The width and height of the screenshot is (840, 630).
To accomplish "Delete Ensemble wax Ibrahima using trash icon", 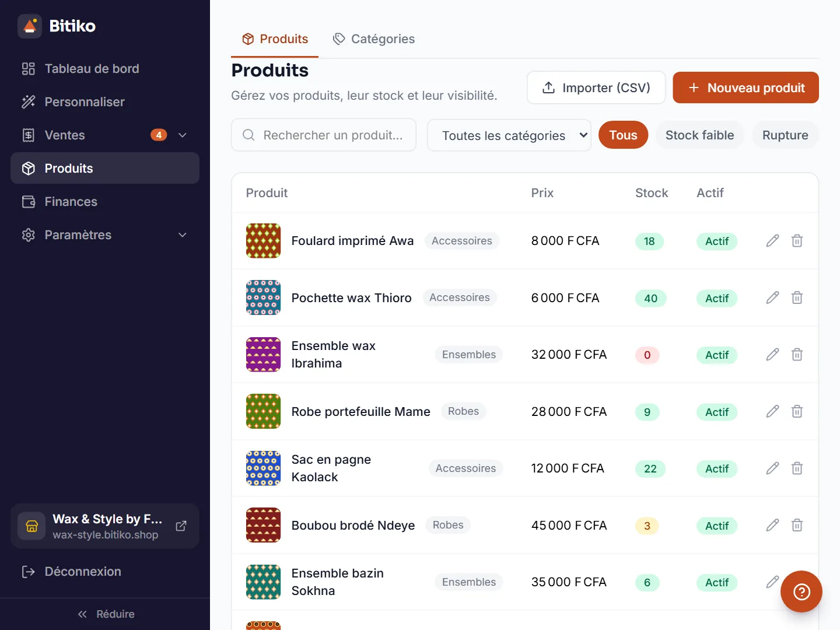I will click(x=797, y=355).
